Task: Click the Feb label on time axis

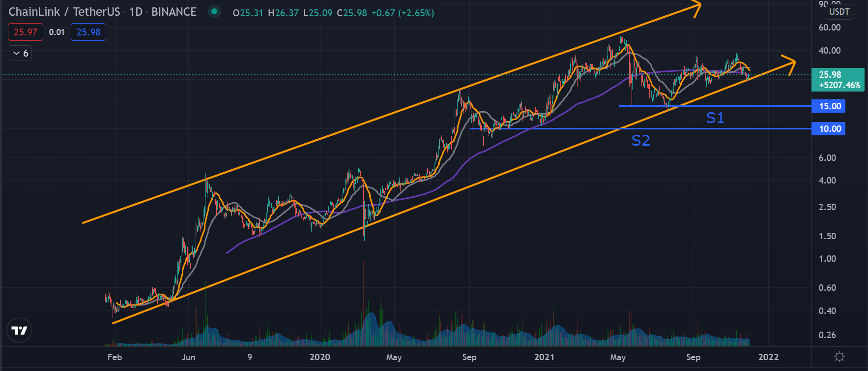Action: [115, 357]
